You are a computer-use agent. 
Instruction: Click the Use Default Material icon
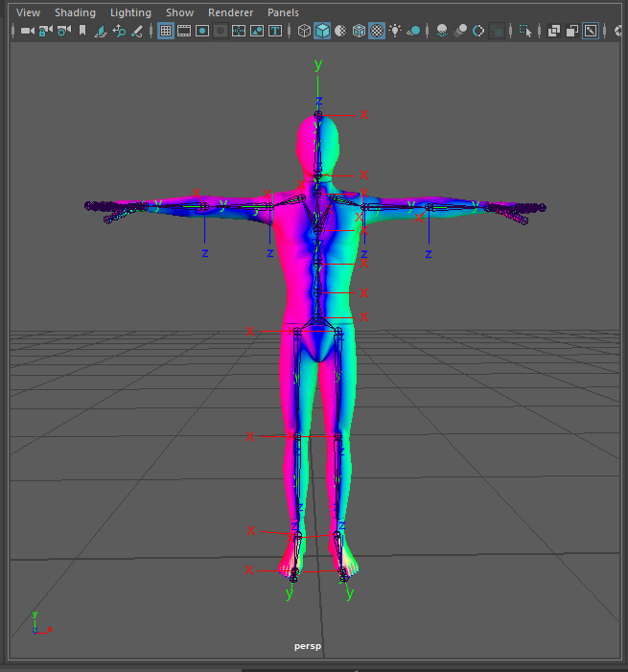click(340, 31)
